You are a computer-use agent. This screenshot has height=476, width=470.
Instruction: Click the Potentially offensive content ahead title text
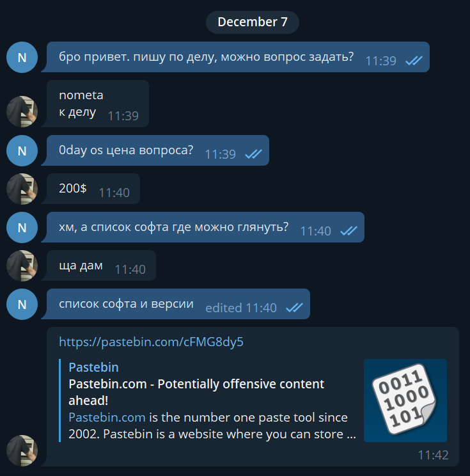(196, 392)
